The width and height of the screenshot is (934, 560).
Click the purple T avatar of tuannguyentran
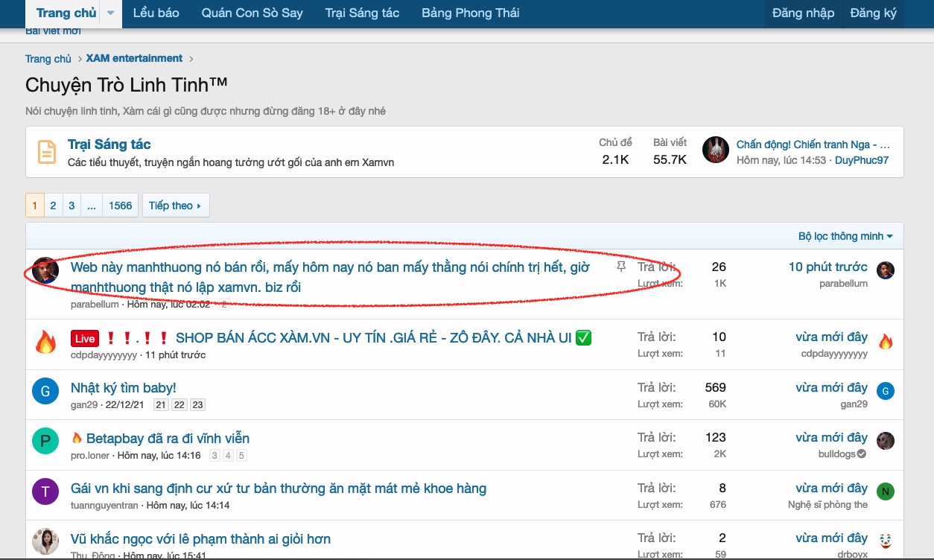point(45,491)
